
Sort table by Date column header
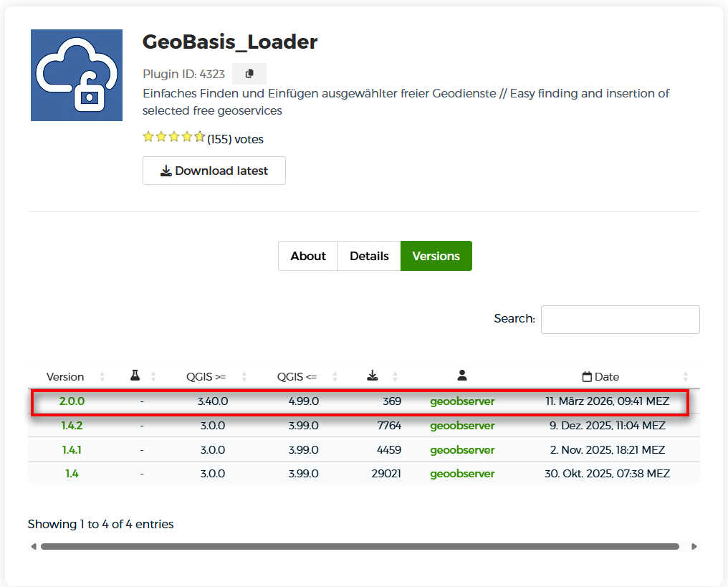600,376
